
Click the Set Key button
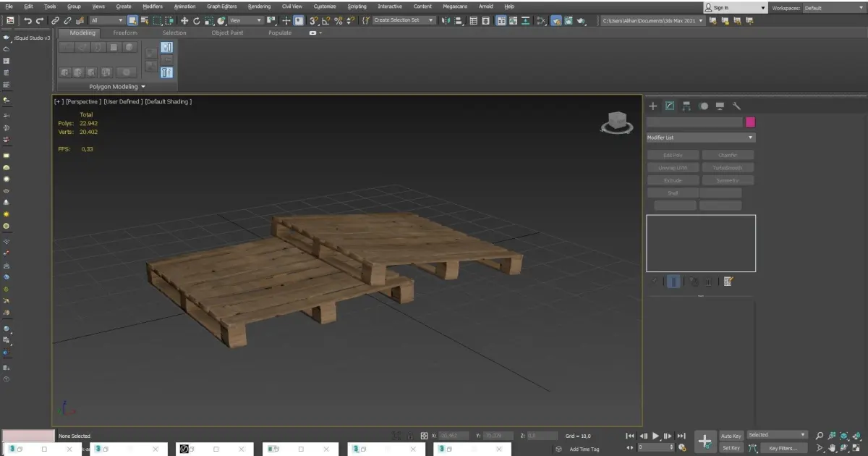tap(731, 448)
